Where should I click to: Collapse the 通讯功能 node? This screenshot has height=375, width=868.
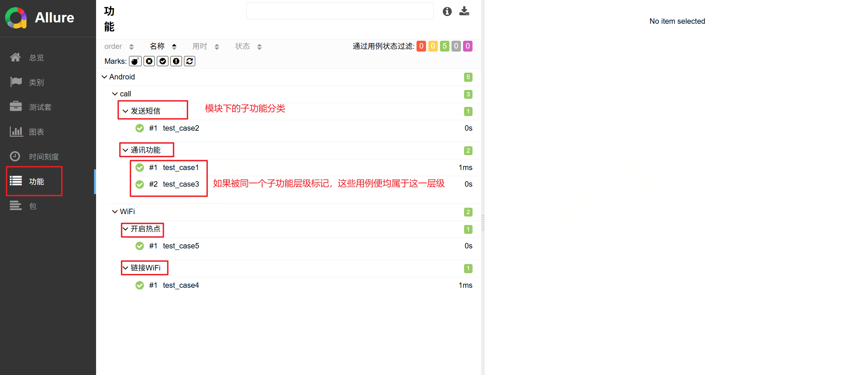125,150
